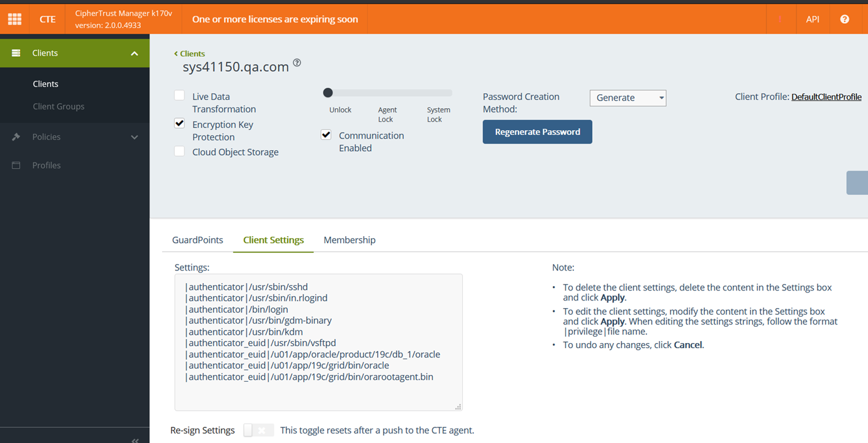Open the app switcher grid icon
The width and height of the screenshot is (868, 443).
[14, 19]
